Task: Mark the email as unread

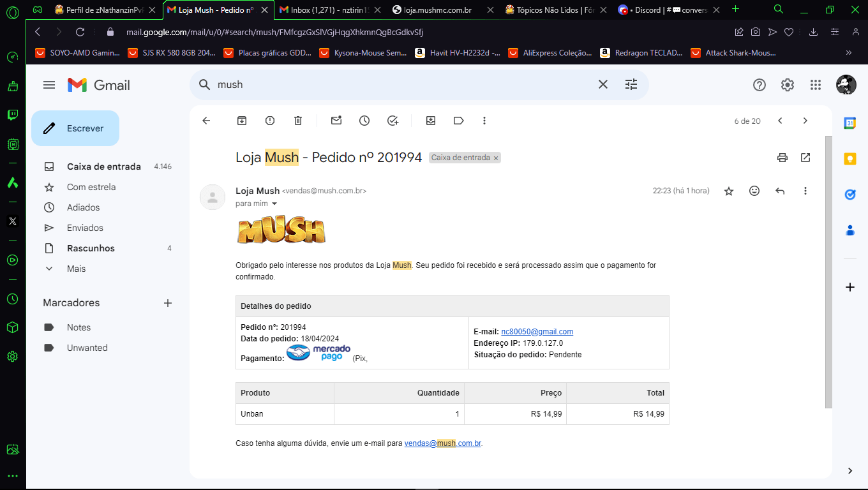Action: click(x=336, y=121)
